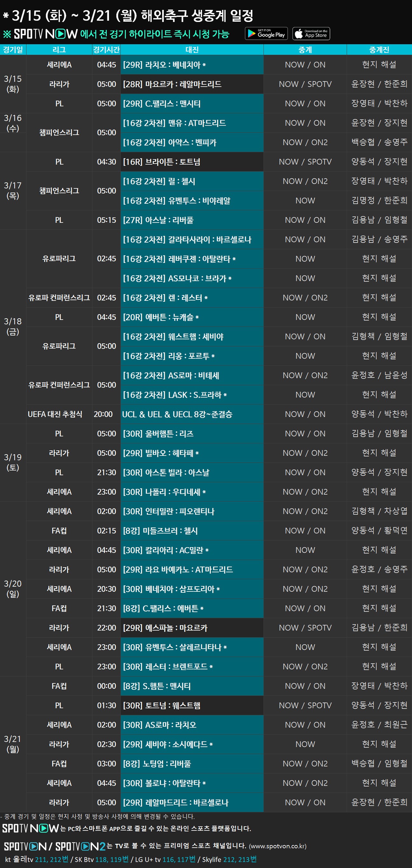Select the AS로마 : 라치오 match
The height and width of the screenshot is (868, 412).
click(x=192, y=726)
